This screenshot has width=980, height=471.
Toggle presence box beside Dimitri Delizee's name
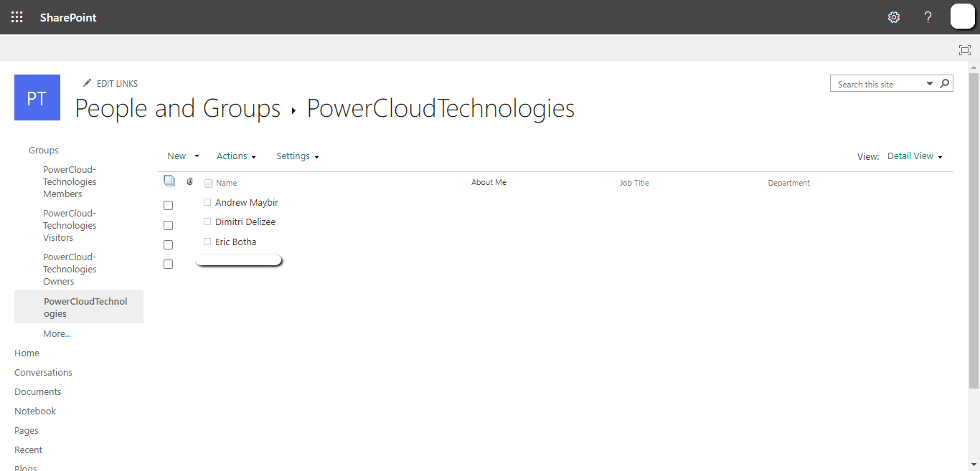pos(207,222)
